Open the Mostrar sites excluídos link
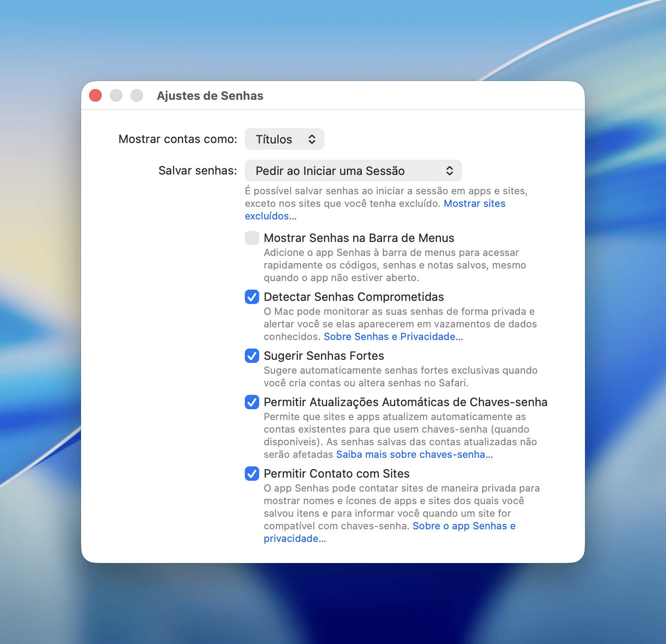 click(474, 204)
